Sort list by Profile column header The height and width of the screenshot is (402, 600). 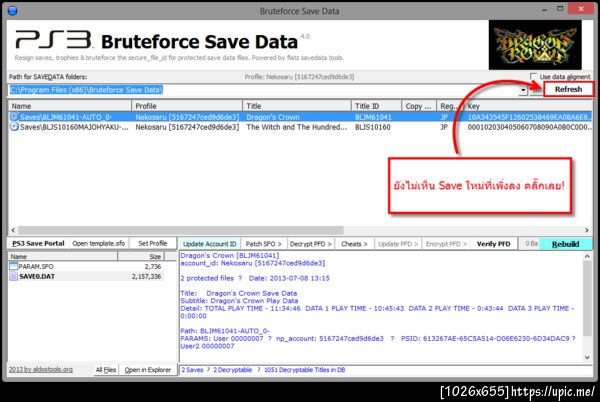click(x=187, y=106)
